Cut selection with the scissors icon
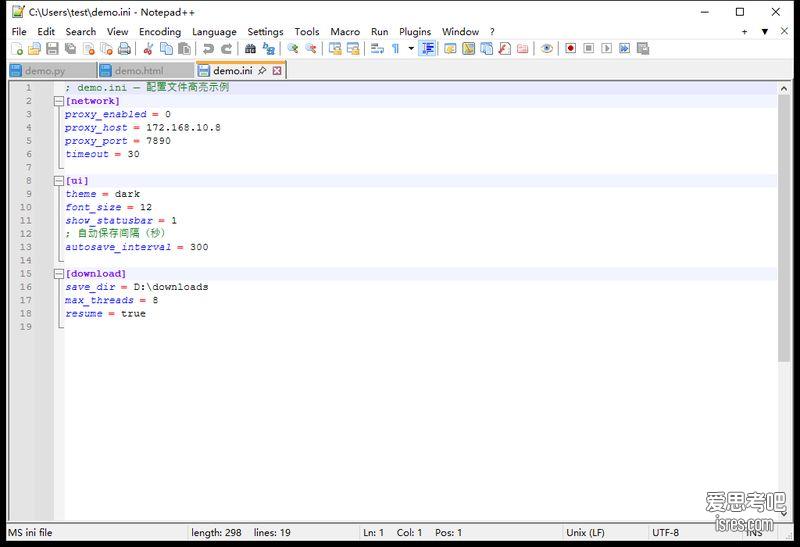 pos(148,49)
